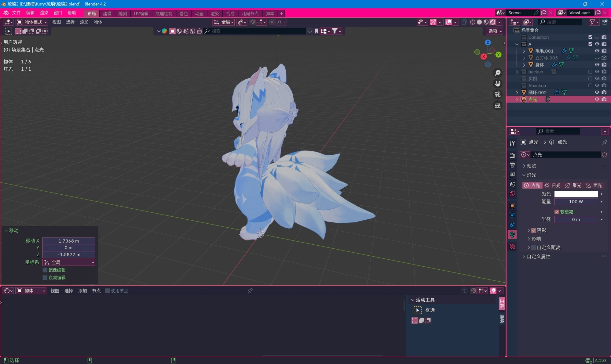Open the Scene properties tab
Screen dimensions: 611x364
click(x=512, y=184)
